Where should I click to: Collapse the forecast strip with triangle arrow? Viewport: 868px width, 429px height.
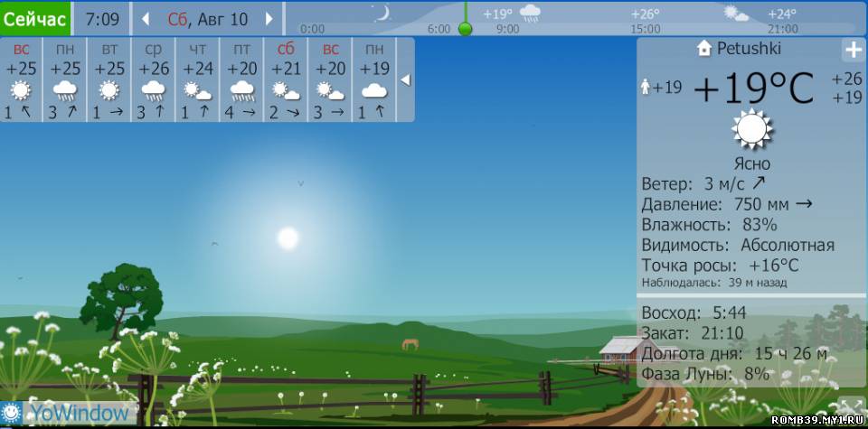click(405, 80)
